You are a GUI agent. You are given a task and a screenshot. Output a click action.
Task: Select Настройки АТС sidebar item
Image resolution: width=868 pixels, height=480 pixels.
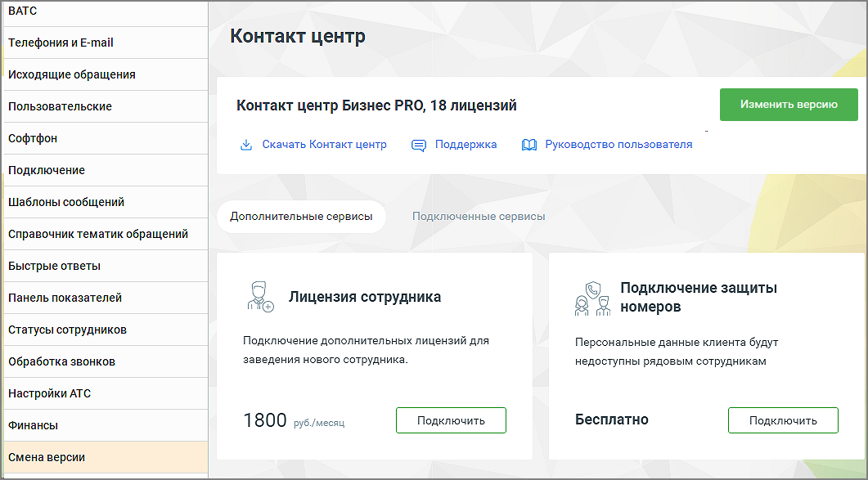(106, 393)
